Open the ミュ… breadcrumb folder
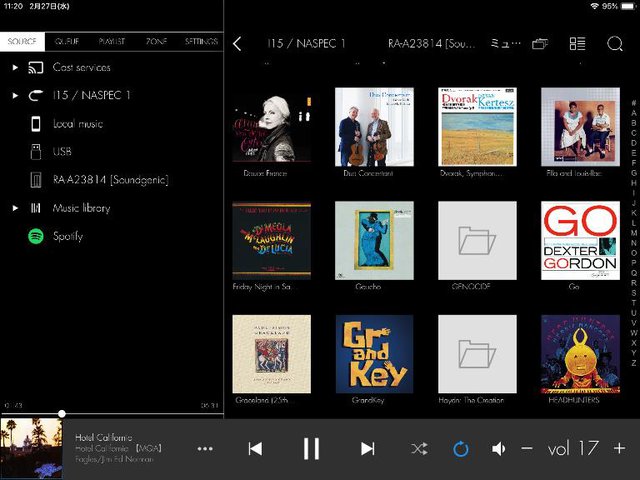The image size is (640, 480). pyautogui.click(x=506, y=43)
